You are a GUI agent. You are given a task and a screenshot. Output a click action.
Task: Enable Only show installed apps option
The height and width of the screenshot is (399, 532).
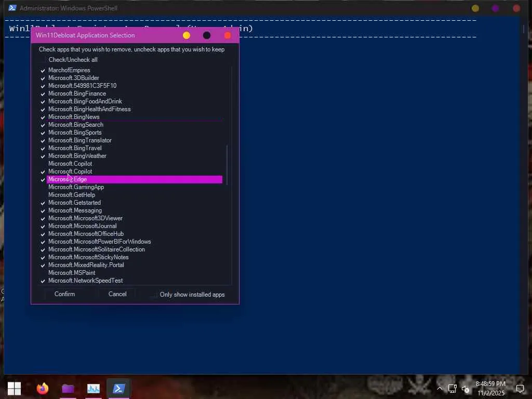[x=154, y=295]
